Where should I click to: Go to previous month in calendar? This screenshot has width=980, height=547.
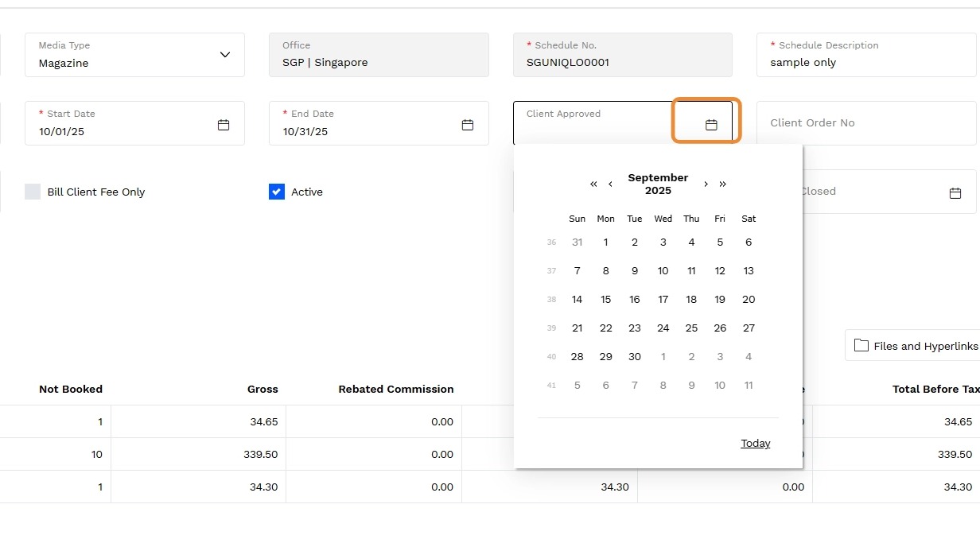tap(610, 184)
